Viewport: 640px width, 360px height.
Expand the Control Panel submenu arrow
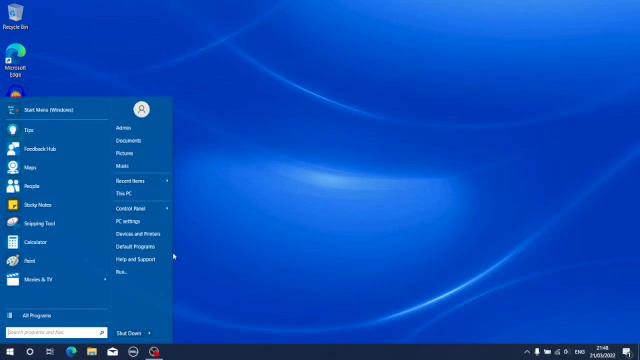167,209
